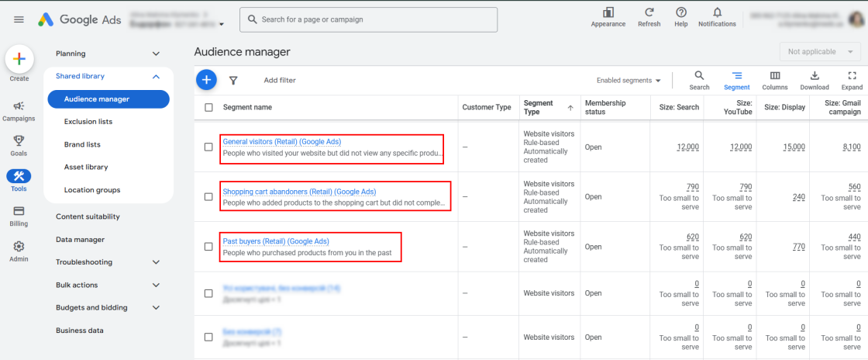Open Shopping cart abandoners (Retail) link
Image resolution: width=868 pixels, height=360 pixels.
(x=299, y=192)
